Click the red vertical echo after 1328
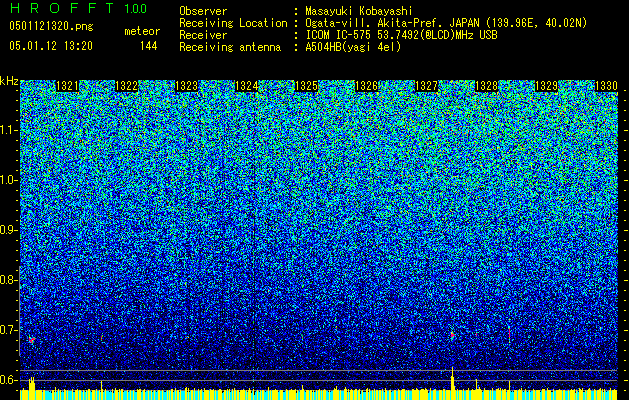 click(x=509, y=335)
